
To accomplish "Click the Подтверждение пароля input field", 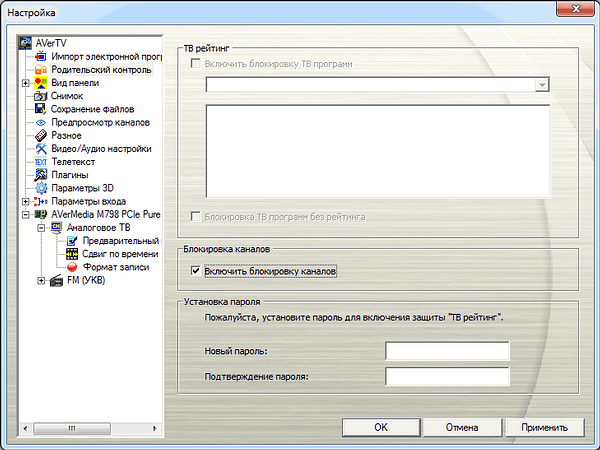I will tap(447, 377).
